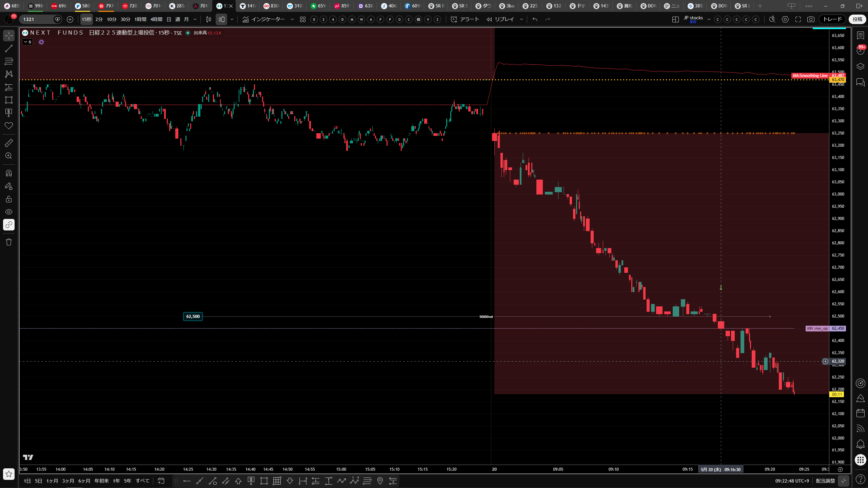
Task: Click the トレード button
Action: [832, 19]
